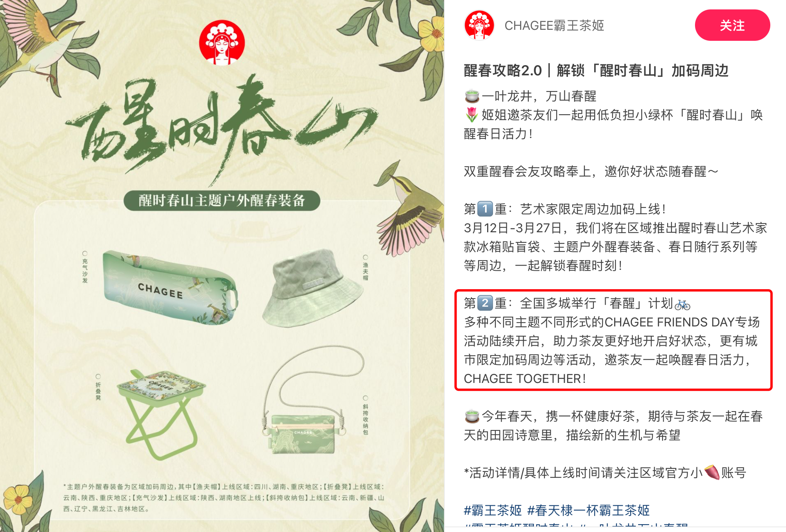Click the folding stool product image
This screenshot has height=532, width=786.
(x=162, y=414)
